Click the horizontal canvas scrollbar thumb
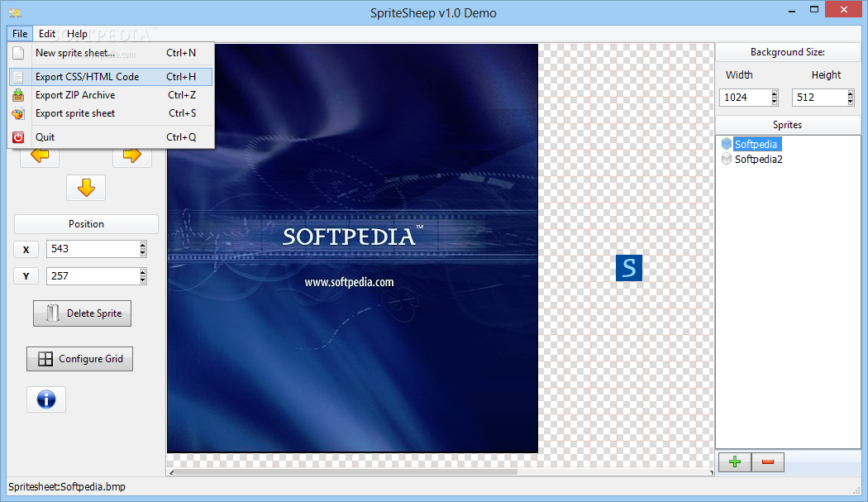The image size is (868, 502). [346, 472]
